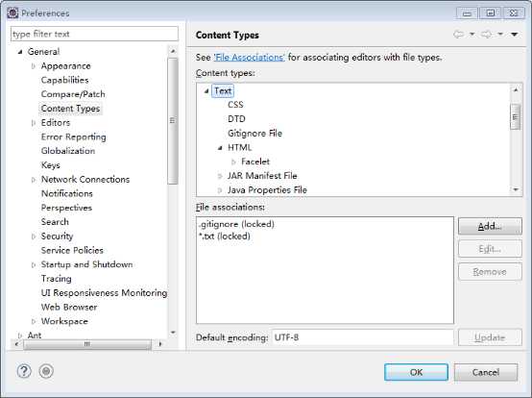
Task: Expand the Ant node
Action: (x=20, y=336)
